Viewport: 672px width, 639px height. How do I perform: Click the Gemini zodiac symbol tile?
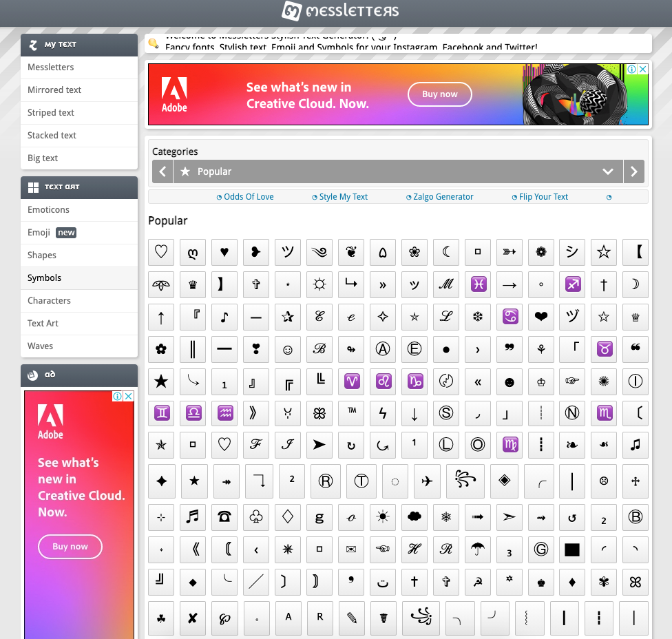(x=162, y=413)
